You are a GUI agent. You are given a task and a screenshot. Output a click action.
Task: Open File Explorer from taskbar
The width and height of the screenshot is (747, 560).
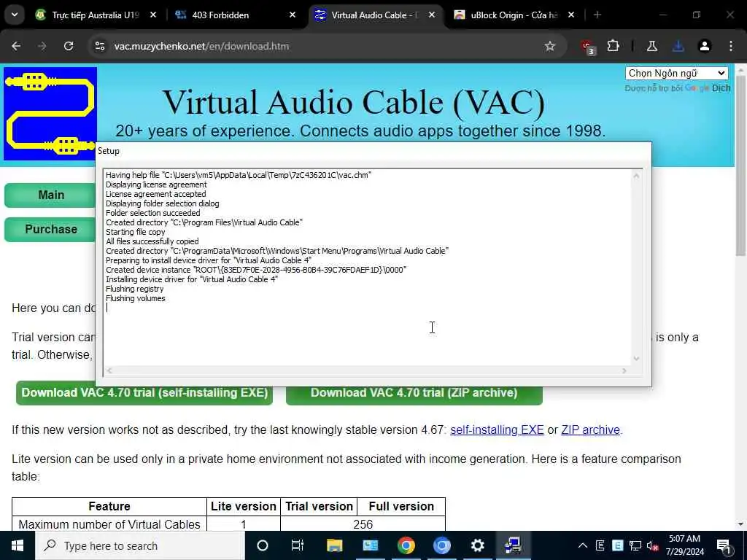[x=334, y=545]
